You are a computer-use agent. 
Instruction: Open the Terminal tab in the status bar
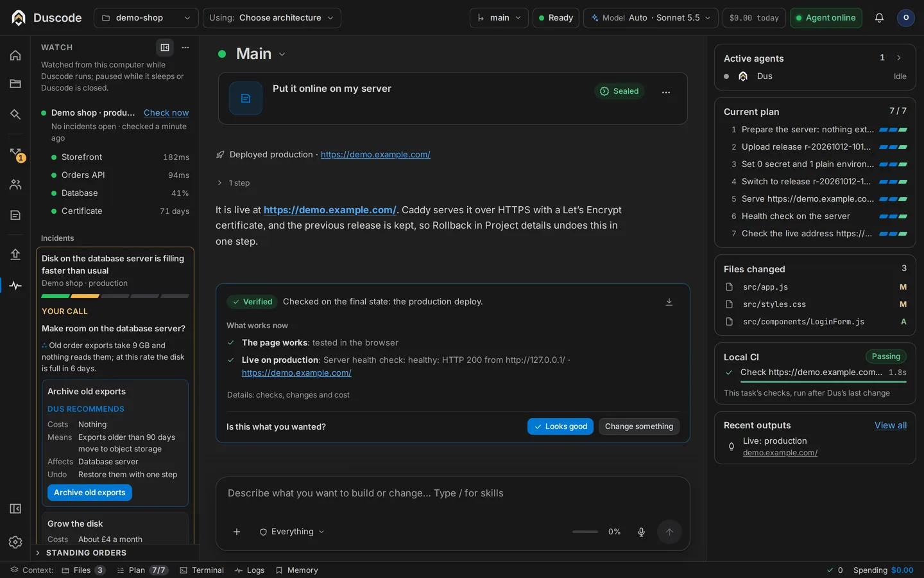tap(201, 570)
